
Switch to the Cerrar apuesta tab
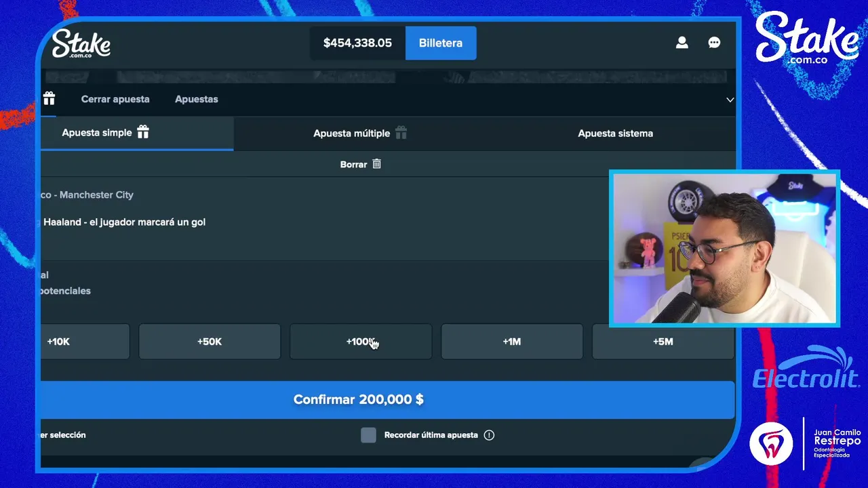click(x=115, y=99)
